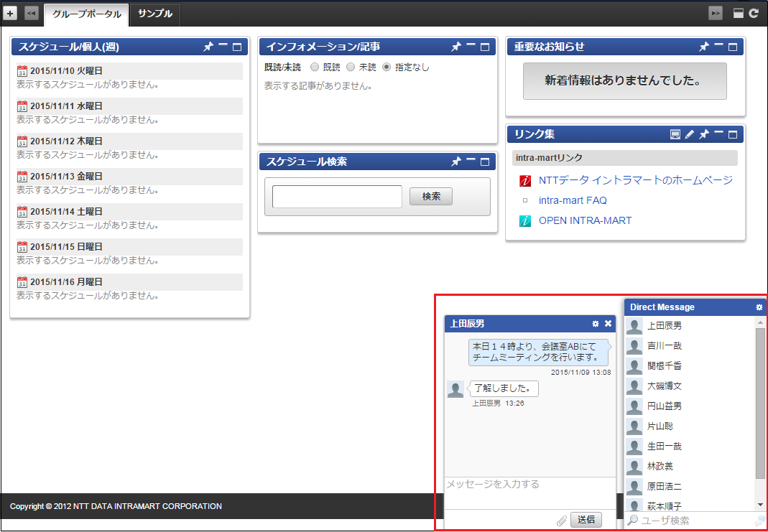
Task: Pin the スケジュール/個人(週) portlet
Action: (x=208, y=47)
